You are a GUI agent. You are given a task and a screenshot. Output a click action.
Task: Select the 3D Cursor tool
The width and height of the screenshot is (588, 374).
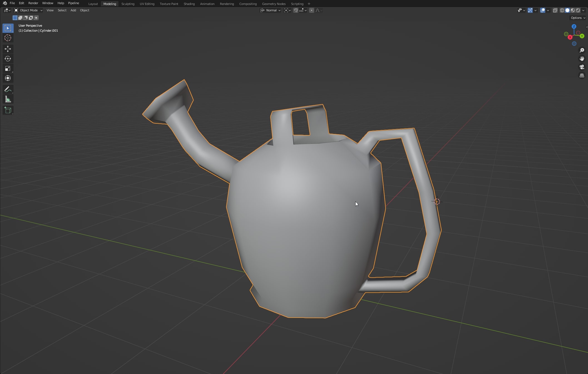click(8, 38)
